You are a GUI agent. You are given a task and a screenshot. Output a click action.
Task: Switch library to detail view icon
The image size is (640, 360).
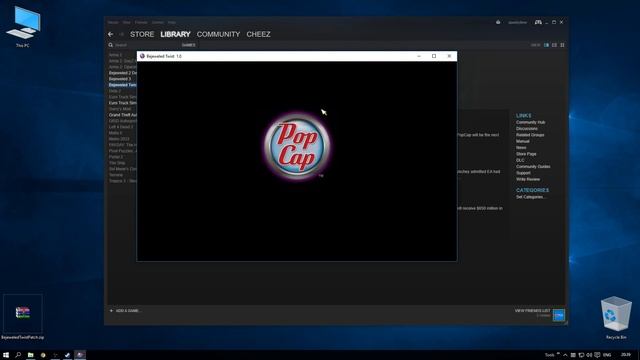546,45
